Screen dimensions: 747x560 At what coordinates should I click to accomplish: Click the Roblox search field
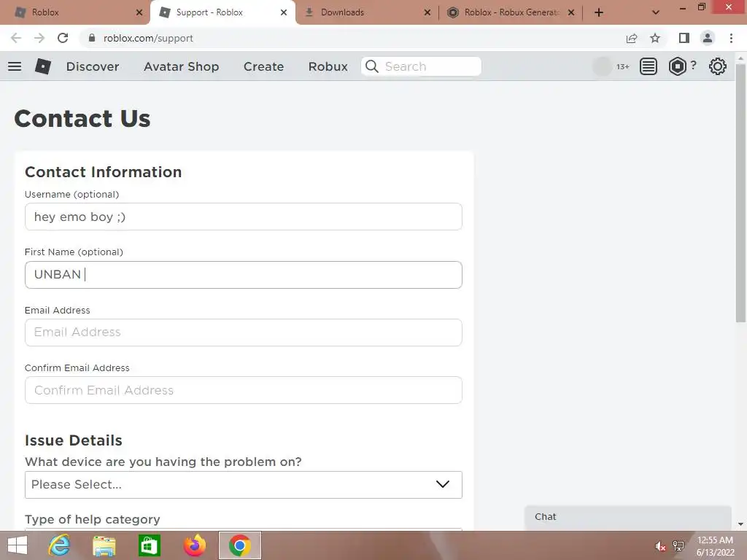421,66
